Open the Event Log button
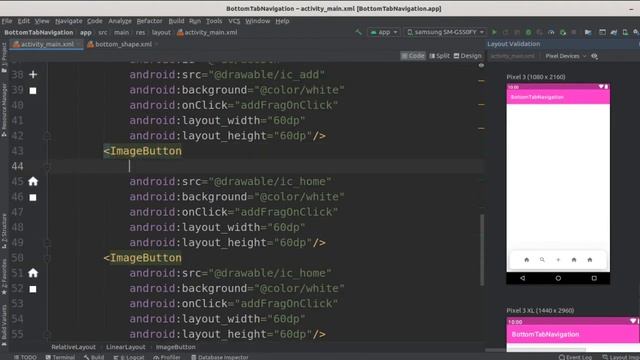Image resolution: width=640 pixels, height=360 pixels. pos(575,357)
